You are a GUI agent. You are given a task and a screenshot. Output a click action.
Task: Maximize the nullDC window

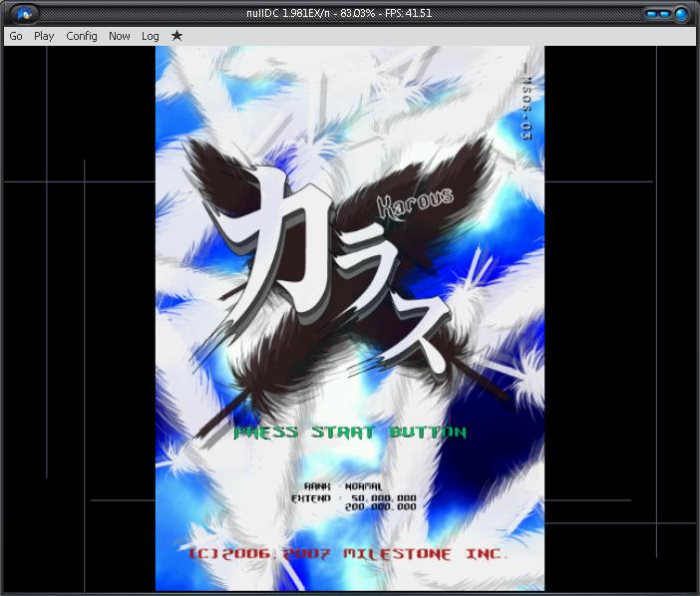pos(664,14)
